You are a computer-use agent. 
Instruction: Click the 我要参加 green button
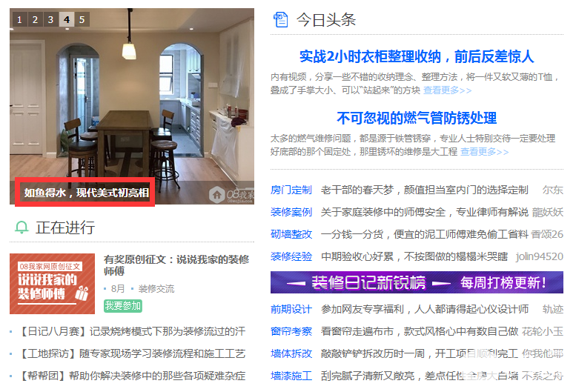coord(123,306)
